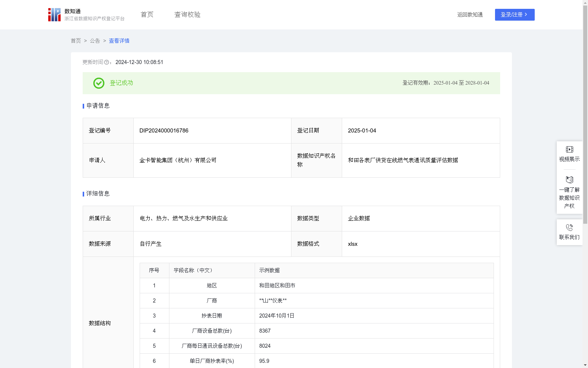This screenshot has width=588, height=368.
Task: Click the 单日厂商抄表率(%) field cell
Action: click(x=212, y=361)
